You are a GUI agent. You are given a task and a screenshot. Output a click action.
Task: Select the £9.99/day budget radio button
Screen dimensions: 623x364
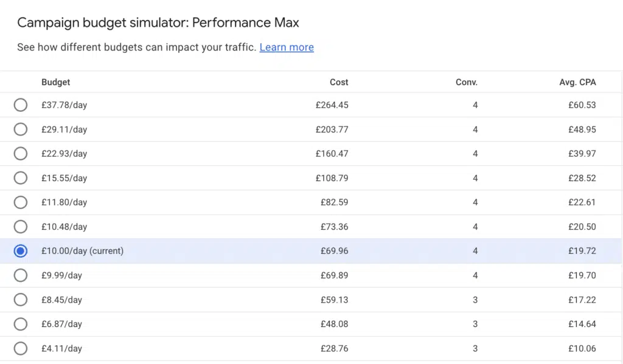21,275
